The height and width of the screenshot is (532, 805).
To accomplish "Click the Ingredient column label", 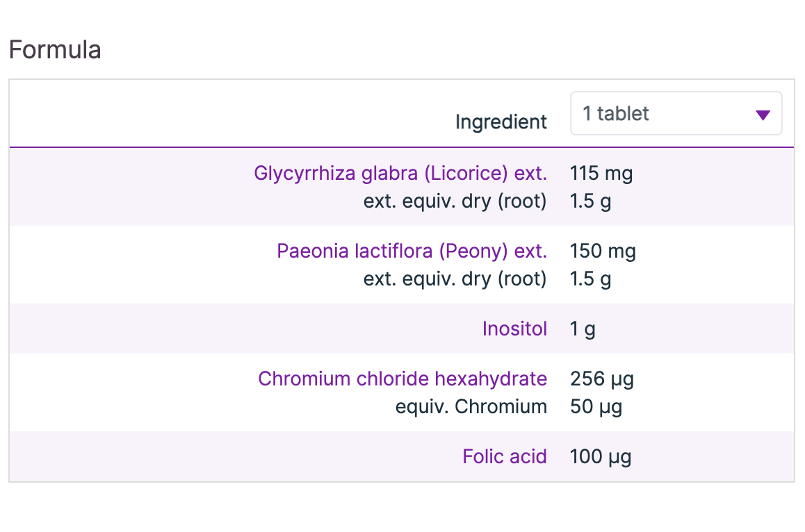I will 501,122.
